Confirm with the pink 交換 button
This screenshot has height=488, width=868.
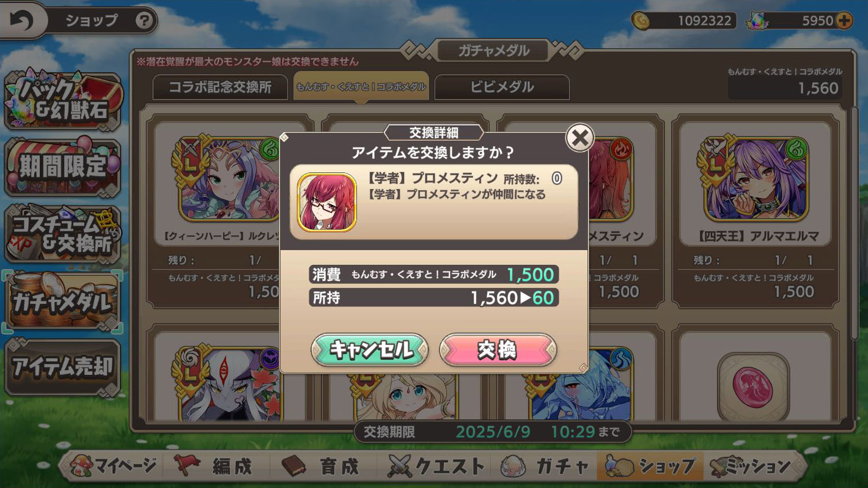[498, 350]
